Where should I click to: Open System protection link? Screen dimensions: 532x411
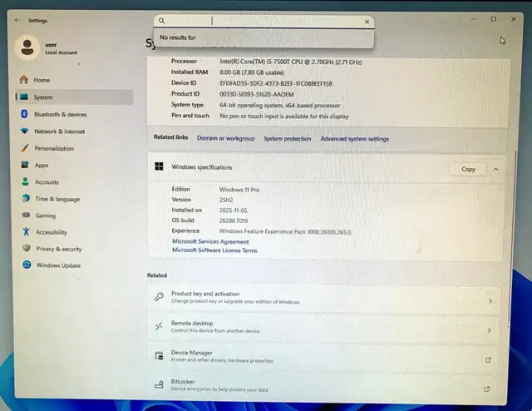287,139
